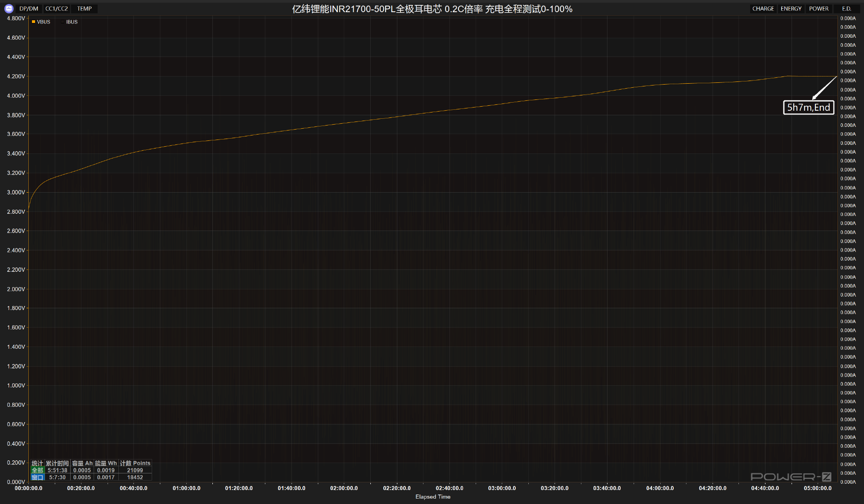Select the 全部 statistics row label
The image size is (864, 504).
click(x=37, y=470)
